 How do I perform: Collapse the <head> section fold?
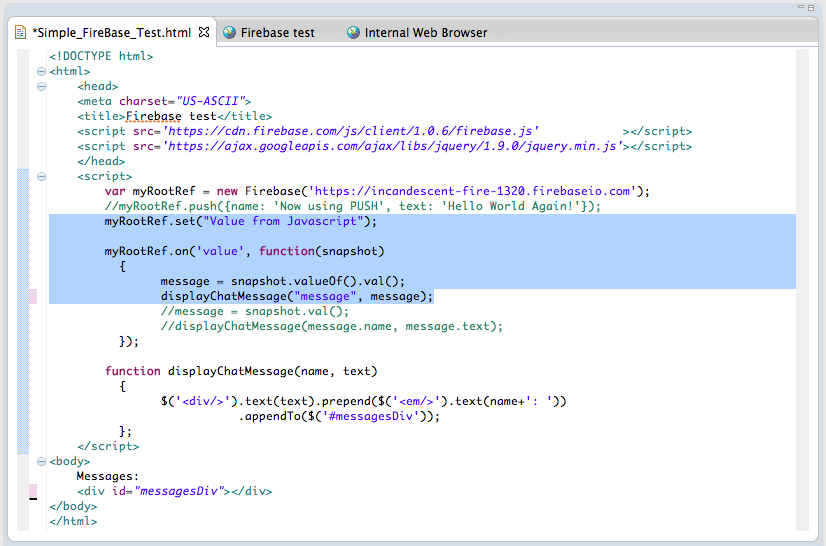tap(41, 86)
